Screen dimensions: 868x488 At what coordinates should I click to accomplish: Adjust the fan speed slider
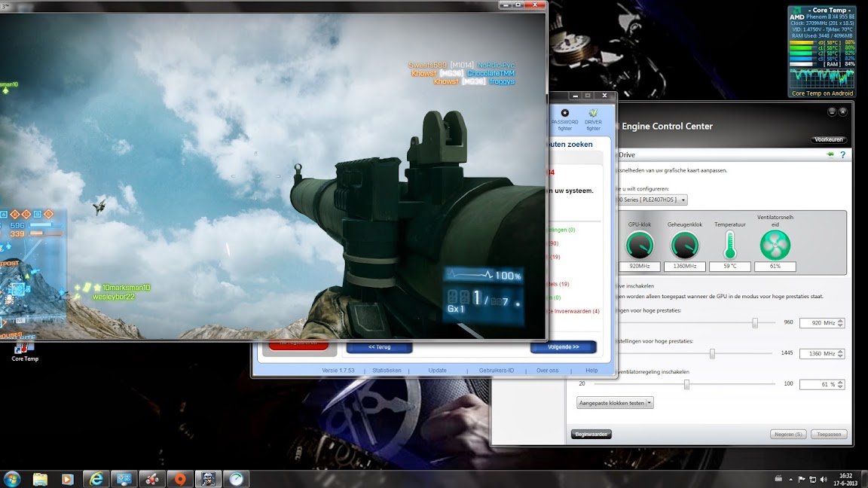click(686, 384)
